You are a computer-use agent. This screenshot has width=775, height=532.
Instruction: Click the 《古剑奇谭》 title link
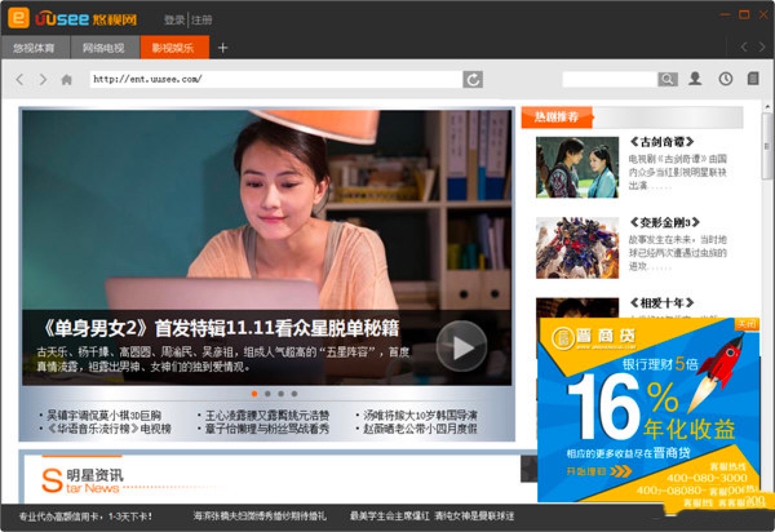661,142
